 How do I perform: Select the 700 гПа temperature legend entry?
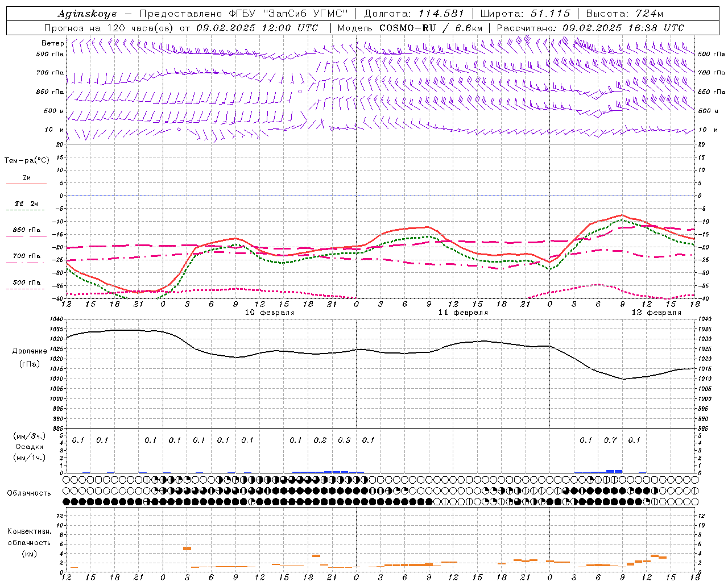(27, 256)
